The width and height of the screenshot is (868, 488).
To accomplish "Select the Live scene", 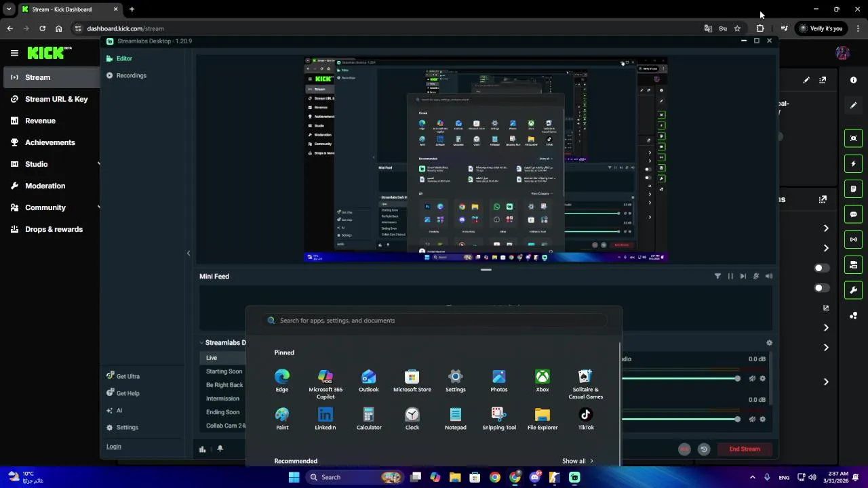I will point(212,358).
